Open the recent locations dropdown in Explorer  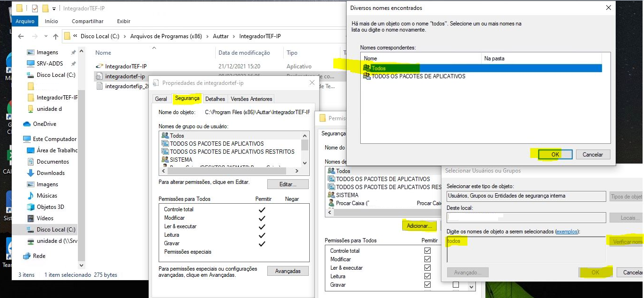click(x=45, y=36)
